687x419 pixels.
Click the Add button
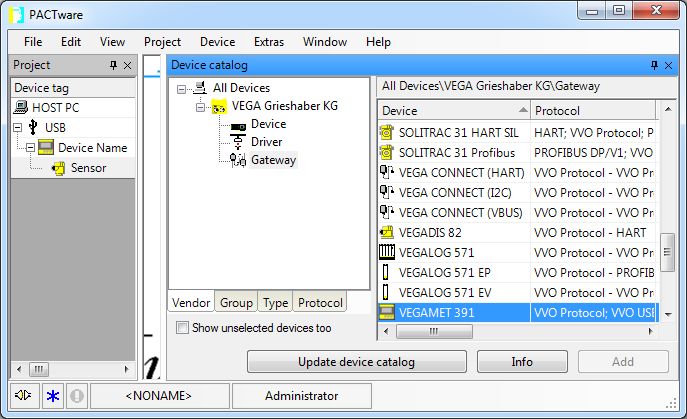(623, 362)
